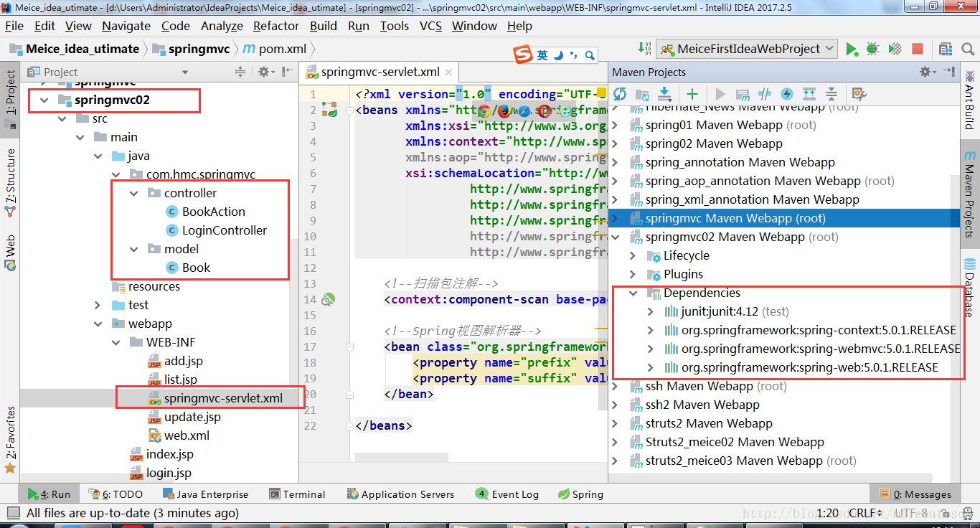Click the gutter bean icon on line 14

tap(329, 299)
